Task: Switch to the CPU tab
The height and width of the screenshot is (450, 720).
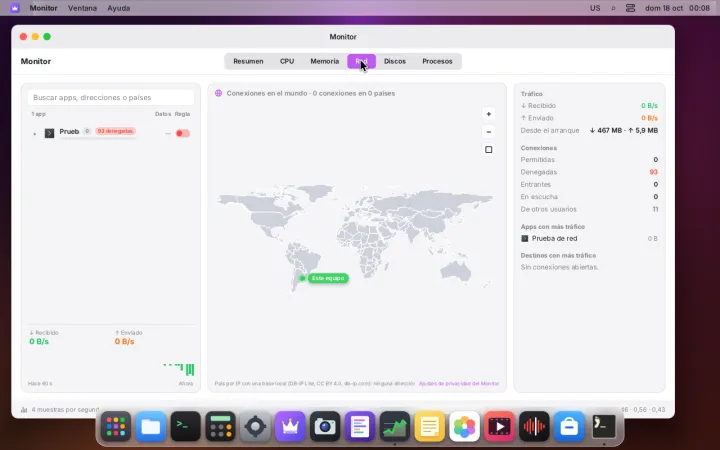Action: pos(287,61)
